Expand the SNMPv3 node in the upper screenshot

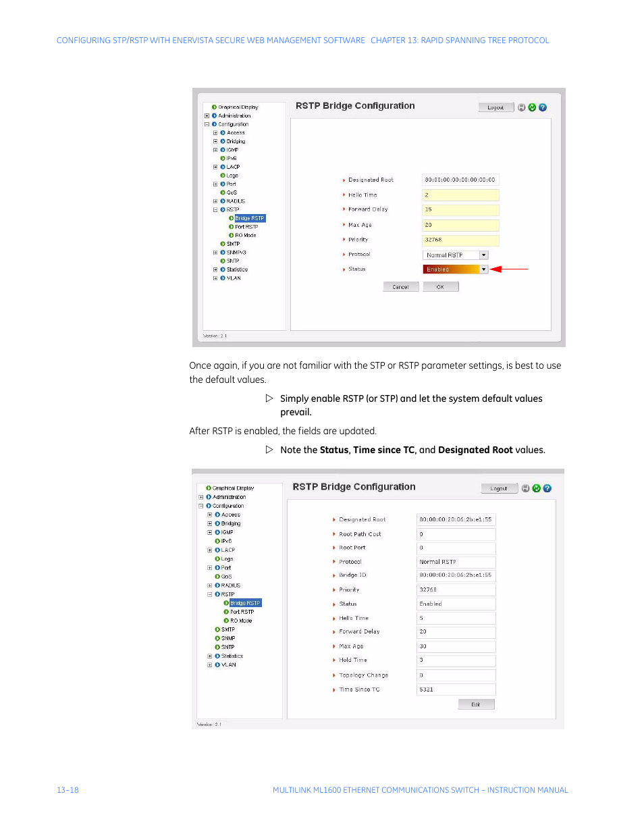[215, 253]
